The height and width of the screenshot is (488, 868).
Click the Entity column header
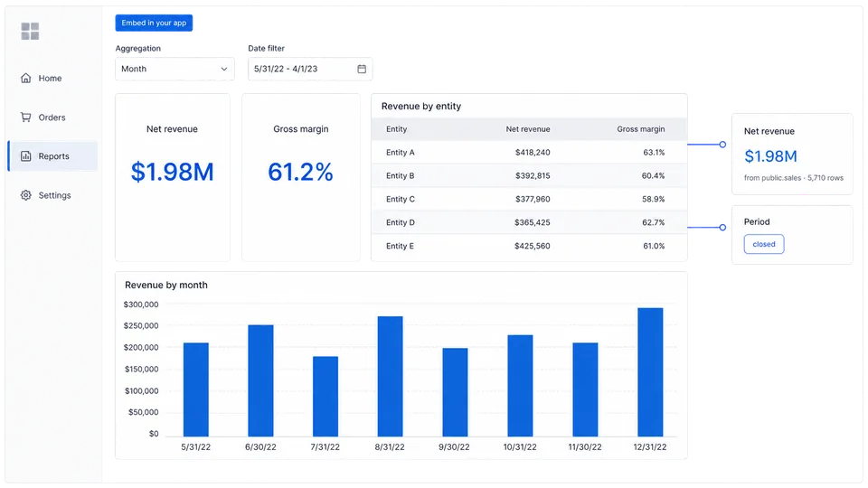point(396,129)
